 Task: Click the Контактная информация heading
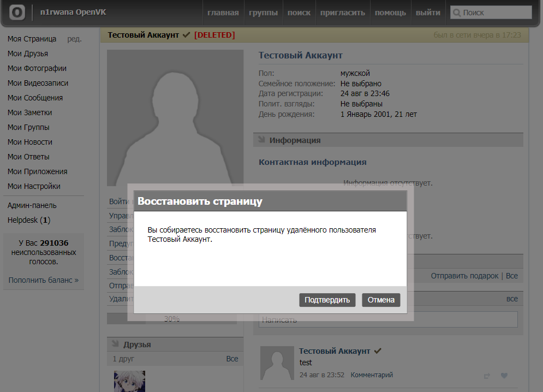tap(312, 162)
